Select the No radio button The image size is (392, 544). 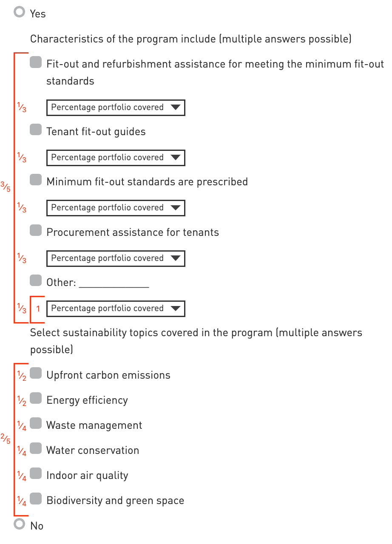(19, 524)
